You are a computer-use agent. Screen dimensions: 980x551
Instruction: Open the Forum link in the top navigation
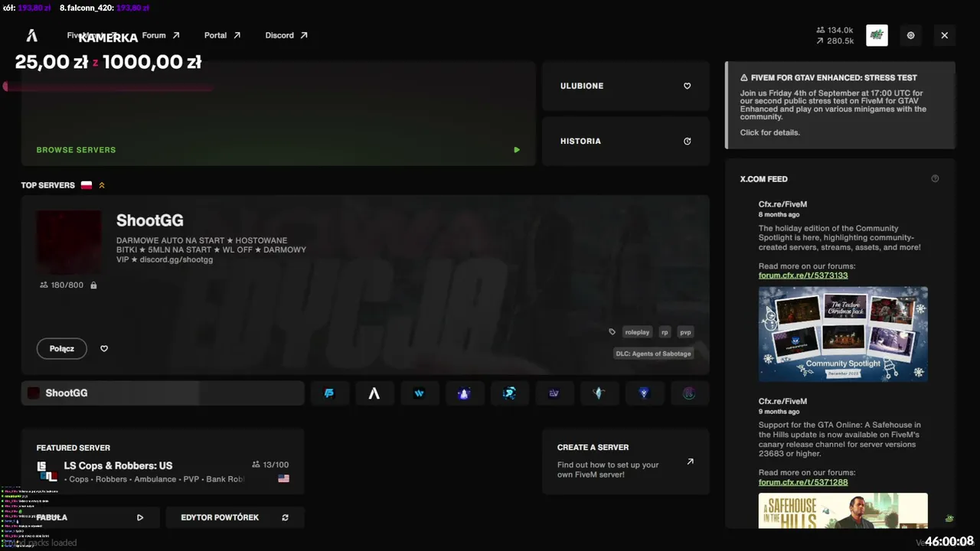pos(161,35)
